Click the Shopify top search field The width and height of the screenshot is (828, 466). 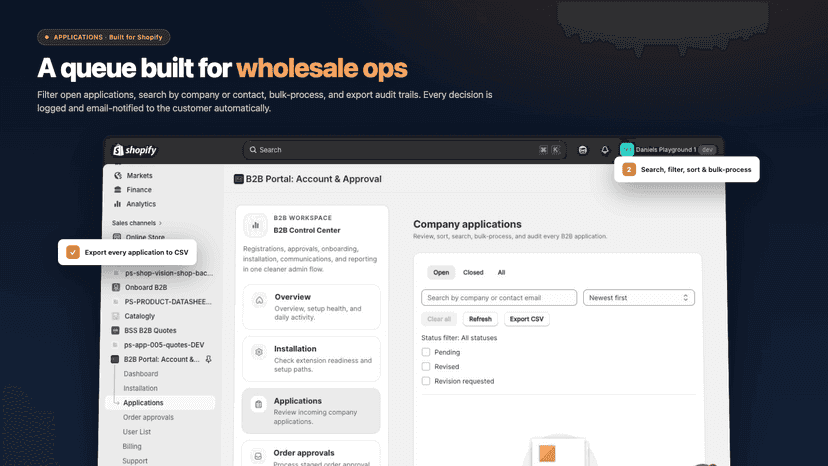click(404, 150)
